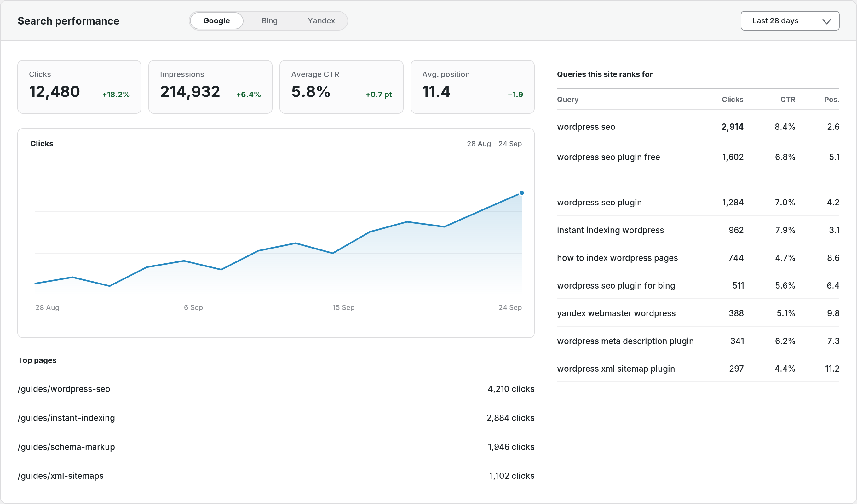Click the 11.2 position cell
This screenshot has width=857, height=504.
coord(832,369)
